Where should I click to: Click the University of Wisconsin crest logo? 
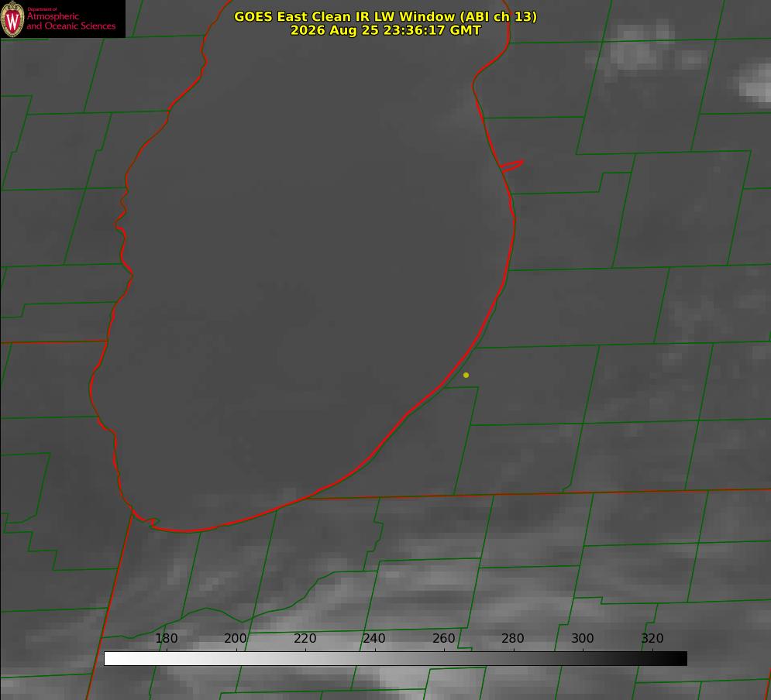(x=12, y=19)
